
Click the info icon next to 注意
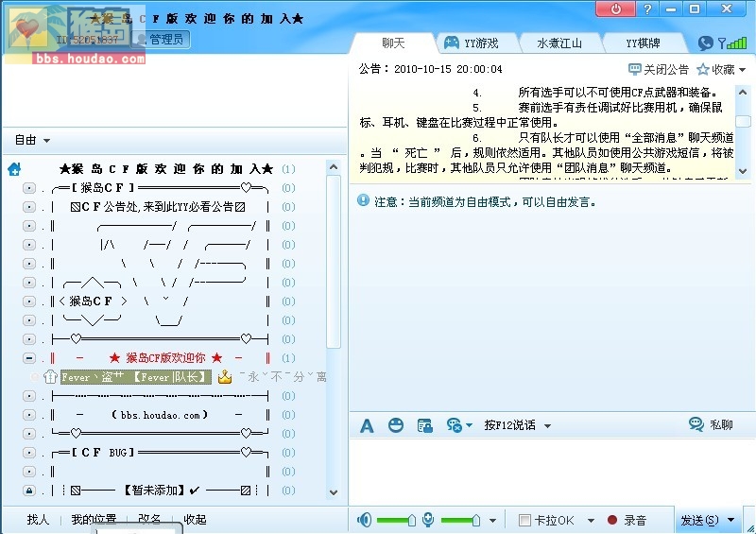[363, 200]
